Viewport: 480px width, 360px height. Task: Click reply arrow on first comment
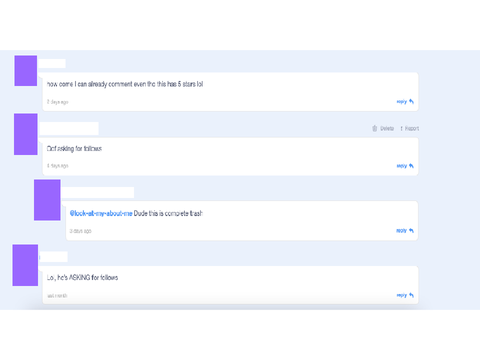coord(411,101)
